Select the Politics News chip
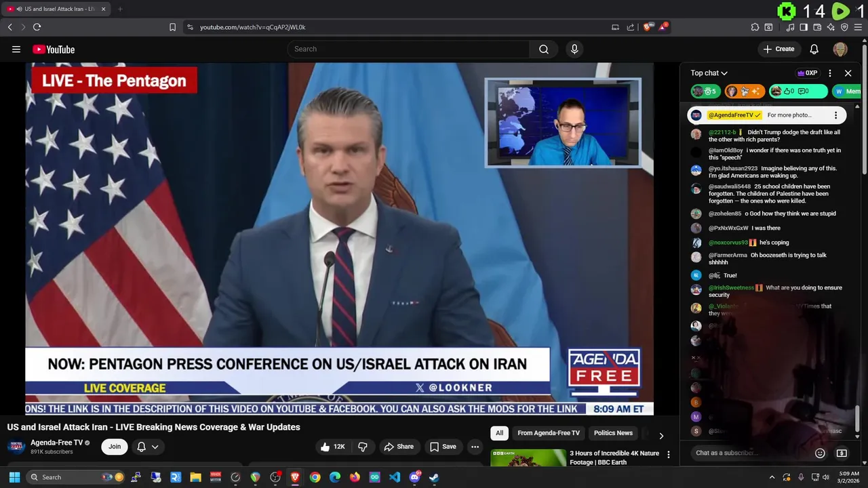The height and width of the screenshot is (488, 868). pyautogui.click(x=613, y=433)
